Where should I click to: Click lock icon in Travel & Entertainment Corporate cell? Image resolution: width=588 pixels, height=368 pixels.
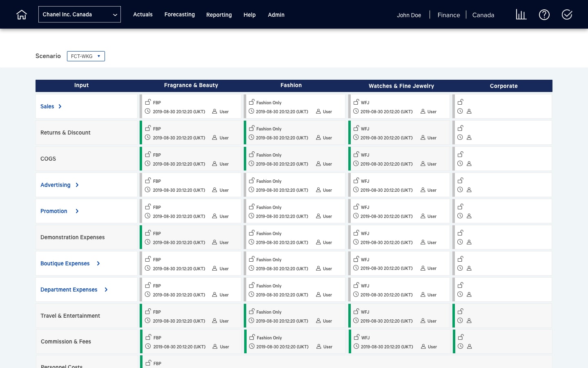click(461, 311)
